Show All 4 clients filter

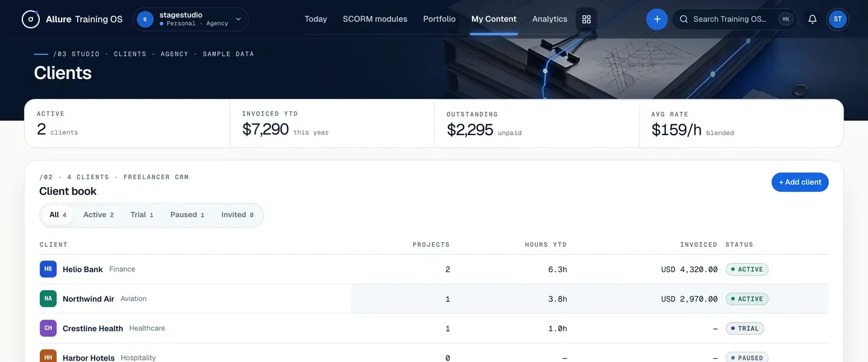58,215
